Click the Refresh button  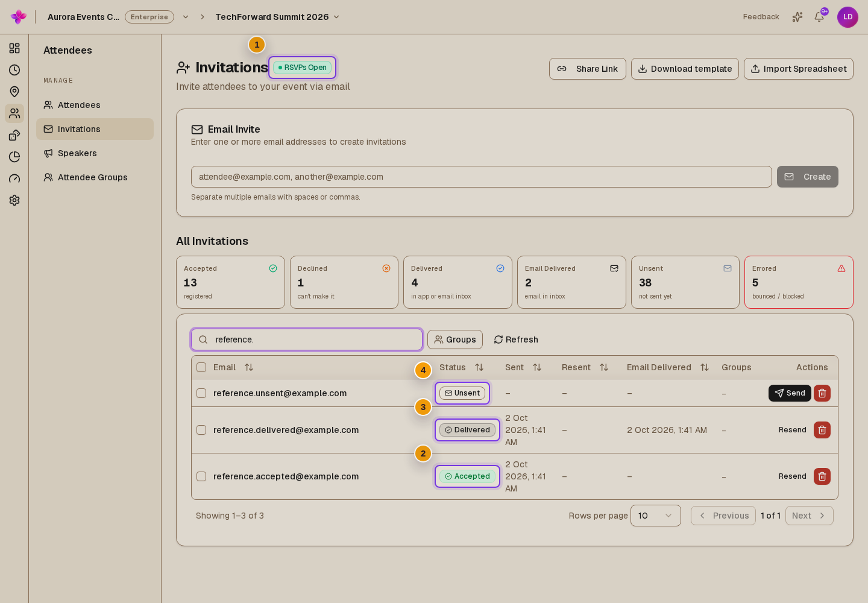coord(516,339)
